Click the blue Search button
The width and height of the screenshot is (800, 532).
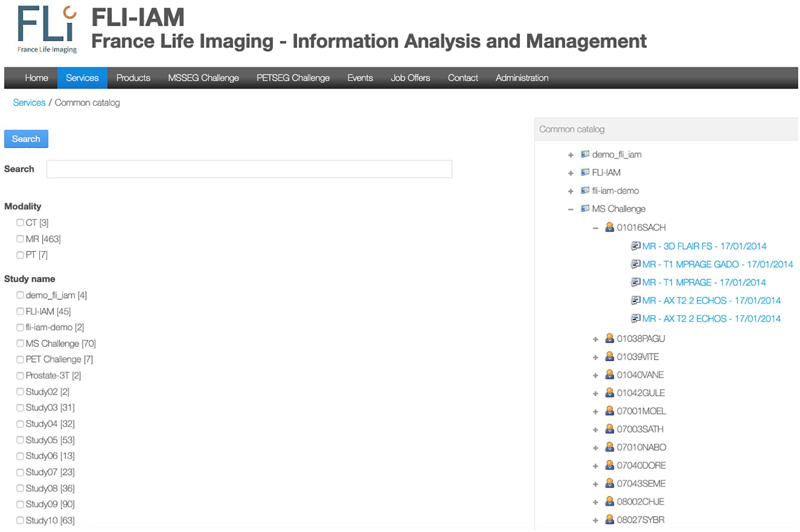[26, 139]
